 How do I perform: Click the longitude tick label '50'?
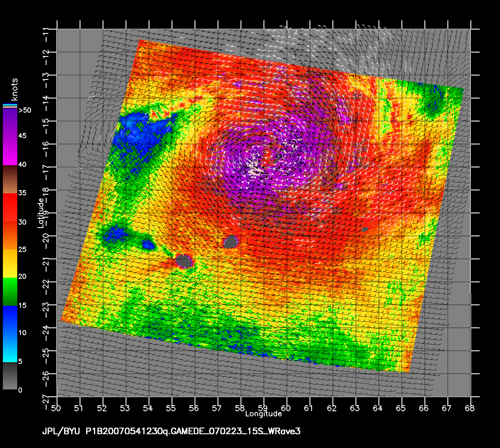pos(56,408)
